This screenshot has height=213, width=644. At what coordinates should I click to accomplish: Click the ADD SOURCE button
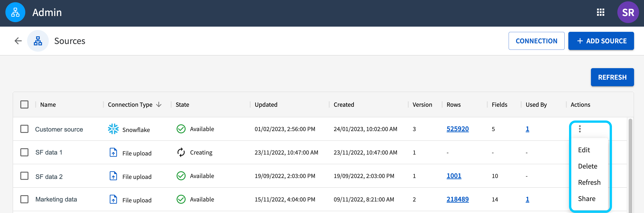click(x=601, y=41)
